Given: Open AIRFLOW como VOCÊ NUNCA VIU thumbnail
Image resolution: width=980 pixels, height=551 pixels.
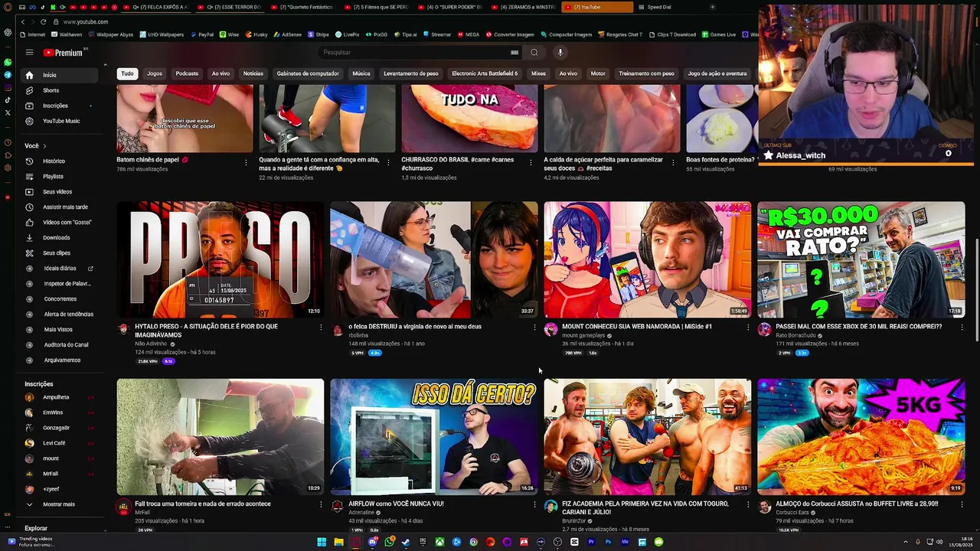Looking at the screenshot, I should click(434, 437).
